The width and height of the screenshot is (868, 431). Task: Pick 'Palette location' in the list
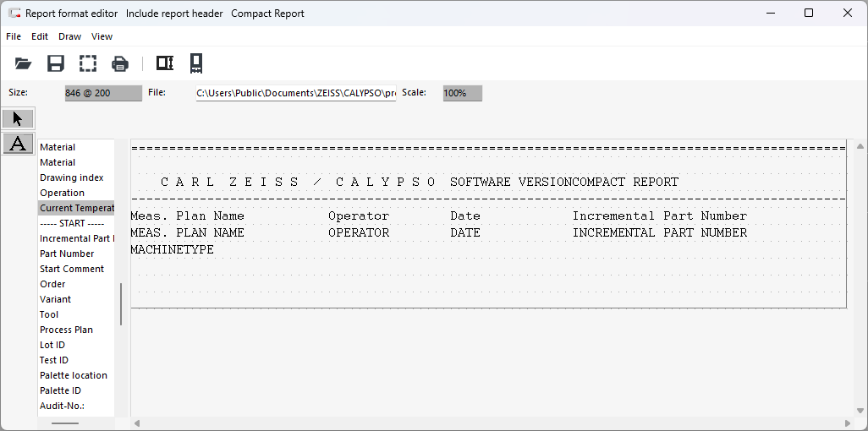click(x=74, y=375)
